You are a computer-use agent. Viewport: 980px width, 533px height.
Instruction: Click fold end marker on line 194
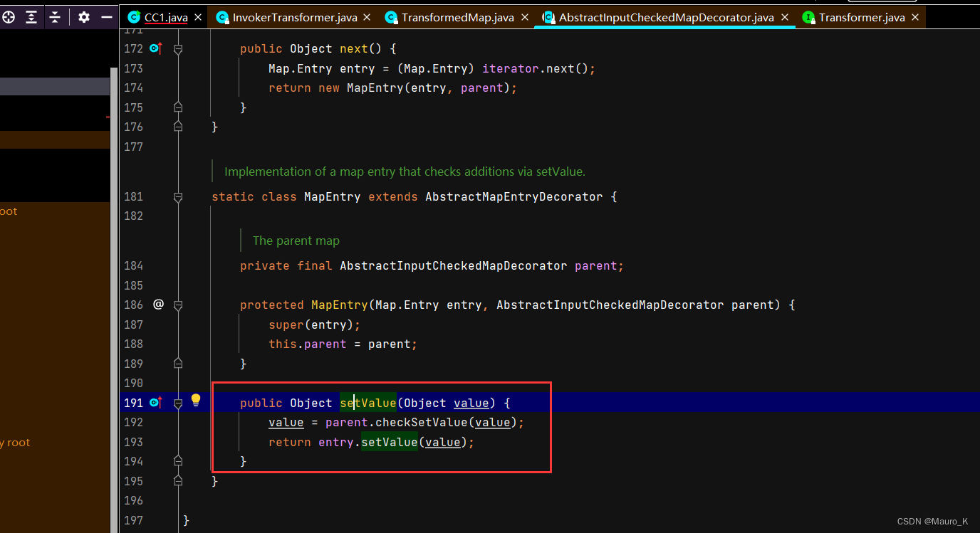click(x=178, y=462)
